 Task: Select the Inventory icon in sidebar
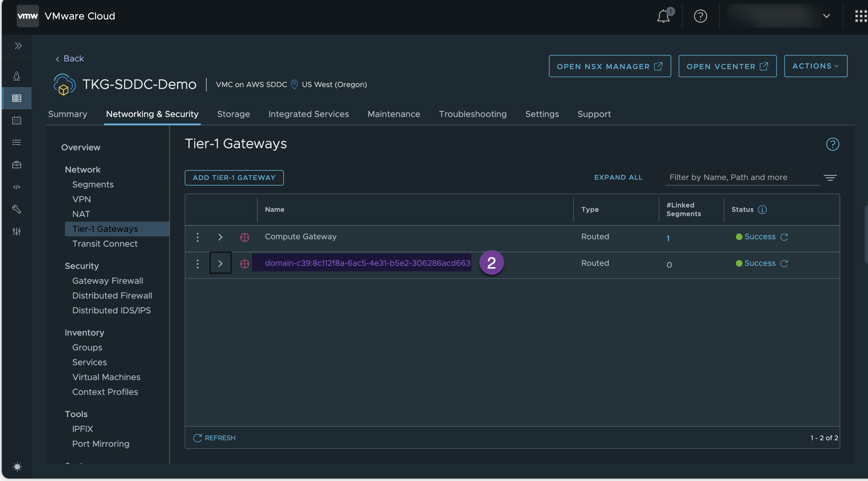point(16,98)
